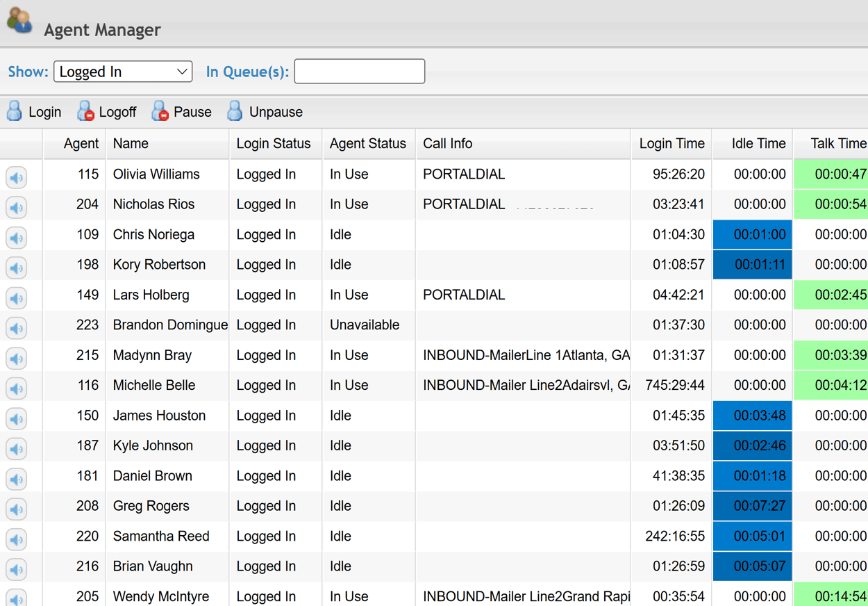Screen dimensions: 868x606
Task: Click James Houston's blue idle time cell
Action: click(753, 416)
